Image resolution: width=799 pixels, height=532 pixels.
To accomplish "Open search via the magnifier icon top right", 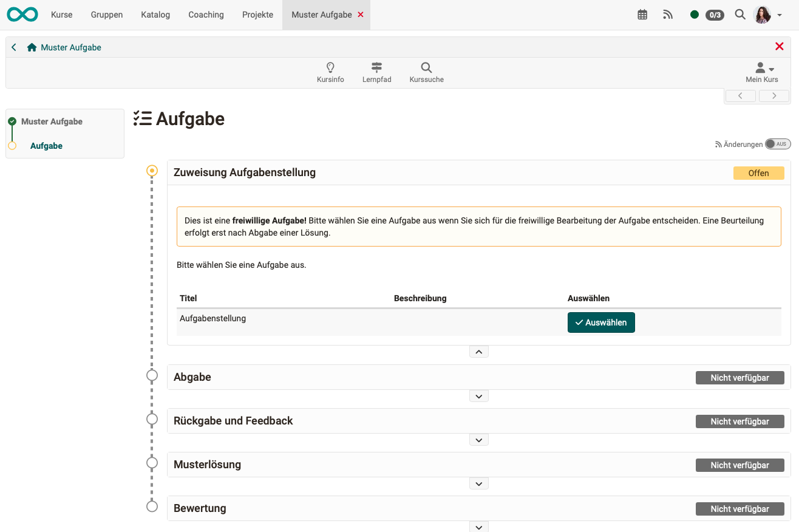I will (740, 14).
